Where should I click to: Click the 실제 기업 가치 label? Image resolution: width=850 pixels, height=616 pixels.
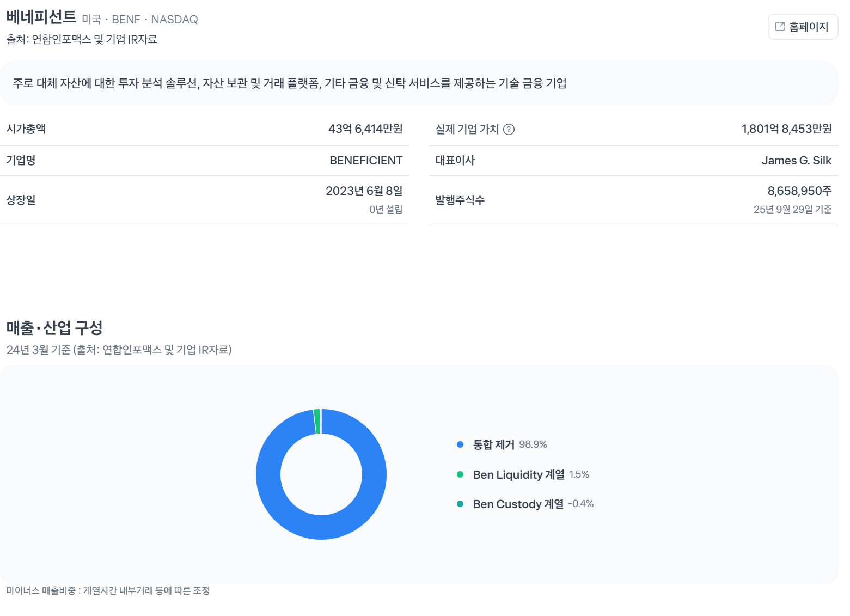(x=467, y=129)
